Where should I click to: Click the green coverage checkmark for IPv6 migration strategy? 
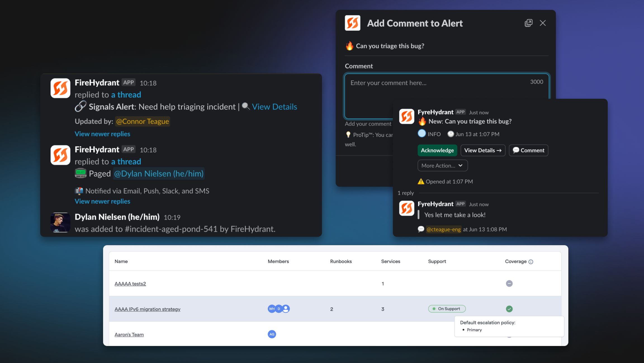click(x=509, y=309)
